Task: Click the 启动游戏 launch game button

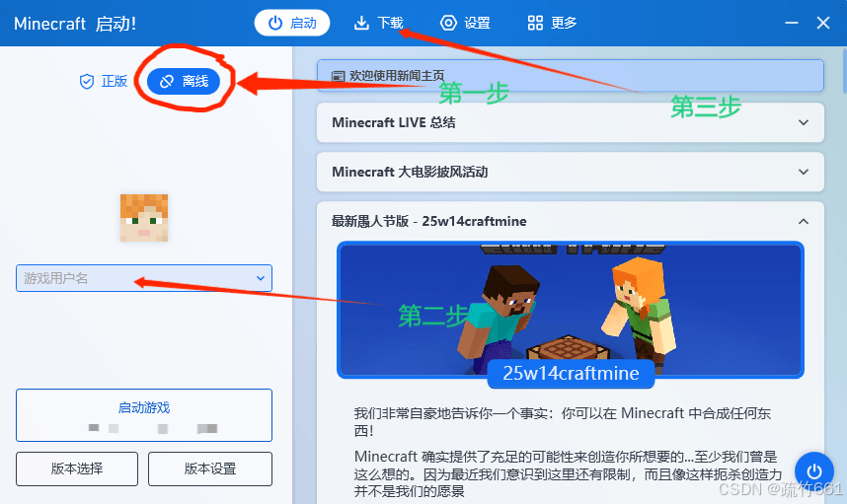Action: click(x=144, y=415)
